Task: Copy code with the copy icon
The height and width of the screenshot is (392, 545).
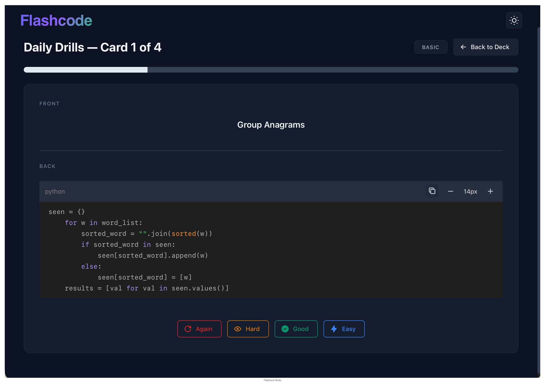Action: (432, 191)
